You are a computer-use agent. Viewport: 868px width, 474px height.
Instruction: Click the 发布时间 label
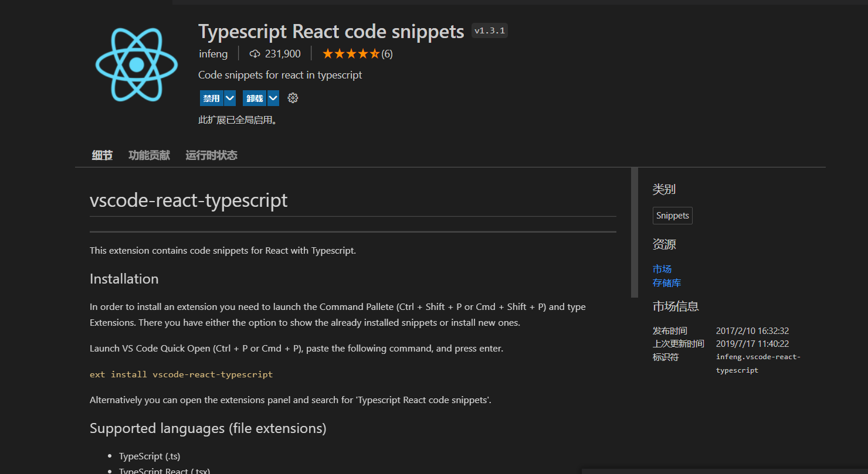coord(670,331)
